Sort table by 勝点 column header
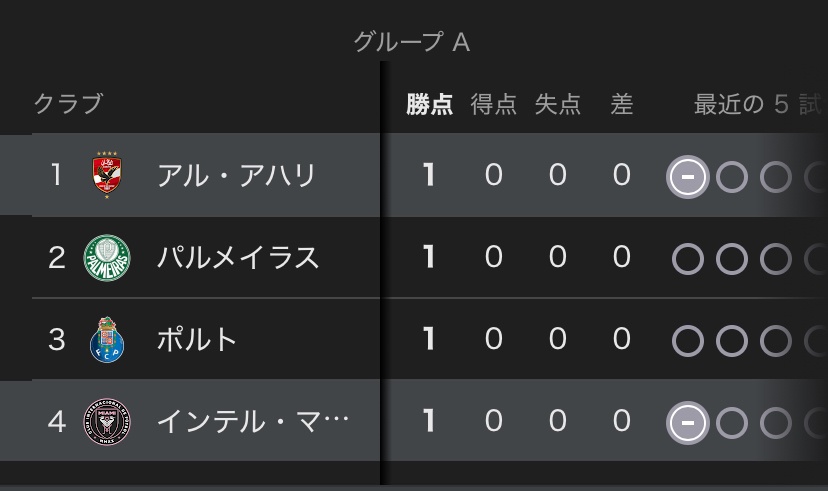828x491 pixels. 430,104
